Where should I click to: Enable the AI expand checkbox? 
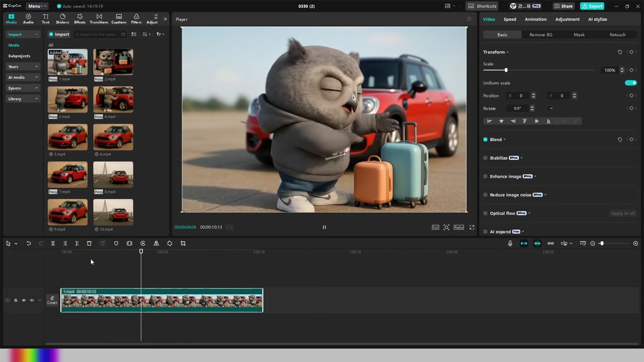click(485, 232)
